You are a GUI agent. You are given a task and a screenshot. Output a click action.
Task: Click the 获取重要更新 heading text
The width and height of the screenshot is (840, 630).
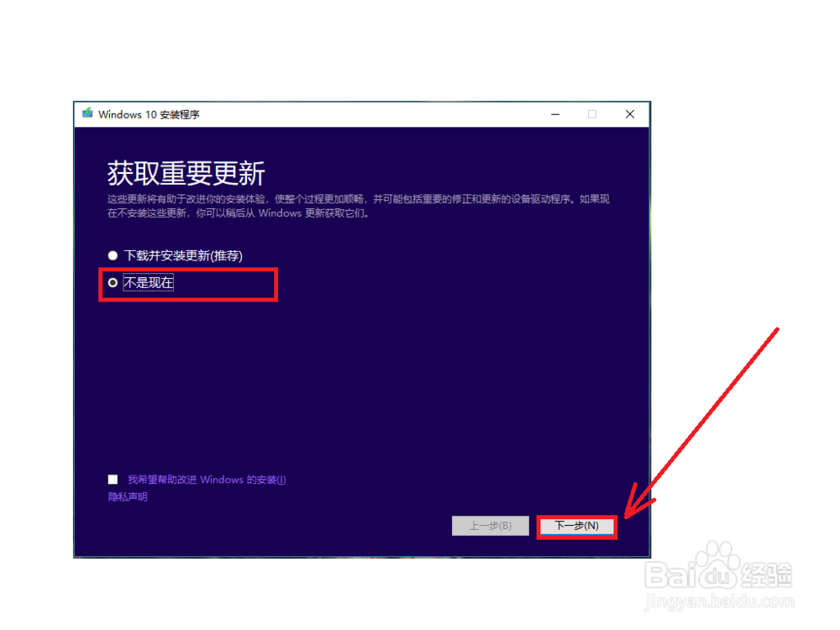click(186, 173)
